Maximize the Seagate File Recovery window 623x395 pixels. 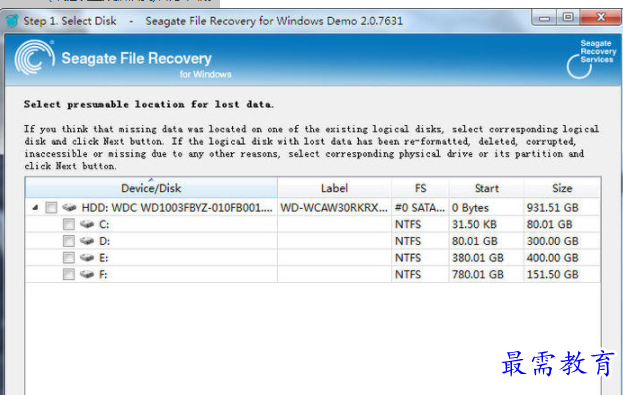coord(568,18)
